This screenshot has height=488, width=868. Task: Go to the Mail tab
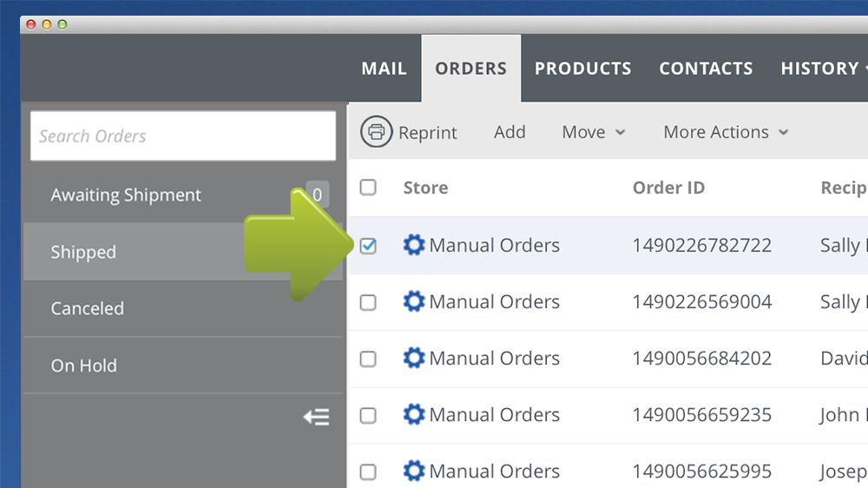(384, 69)
